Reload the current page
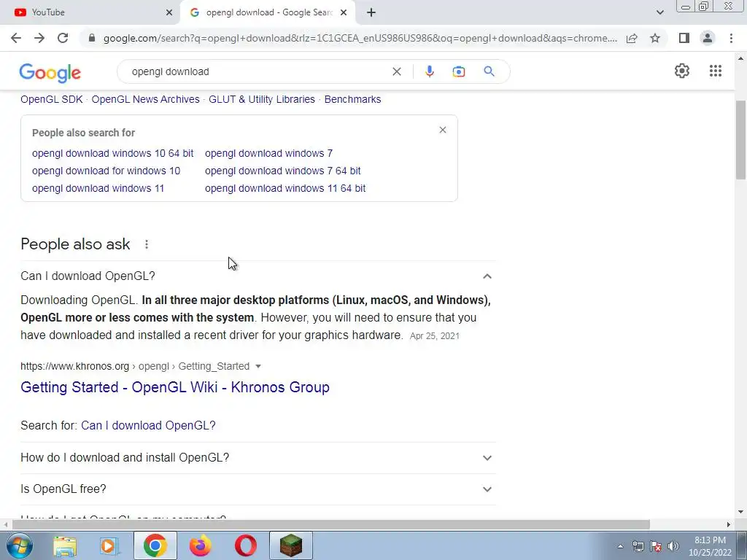 pyautogui.click(x=63, y=38)
